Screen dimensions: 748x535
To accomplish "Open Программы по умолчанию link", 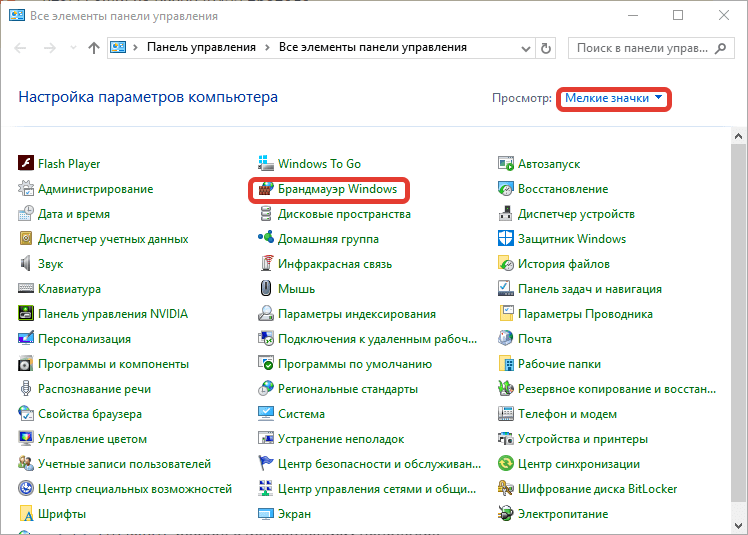I will 355,364.
